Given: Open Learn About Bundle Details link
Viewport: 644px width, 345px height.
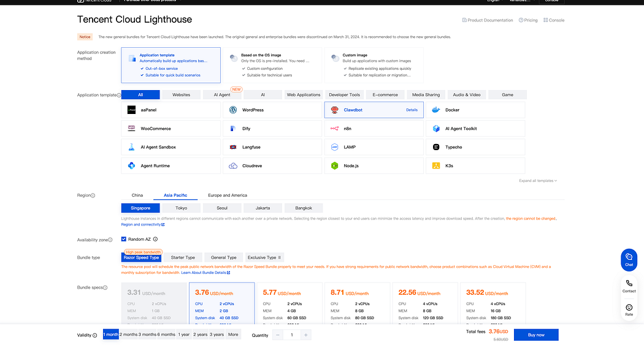Looking at the screenshot, I should click(x=205, y=273).
